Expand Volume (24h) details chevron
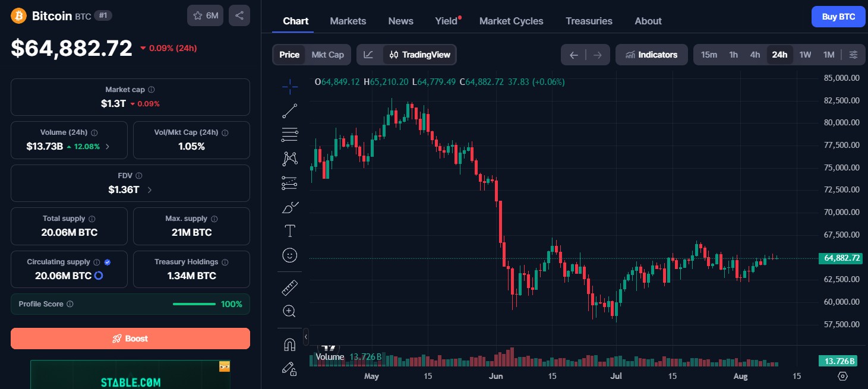This screenshot has height=389, width=868. coord(108,147)
